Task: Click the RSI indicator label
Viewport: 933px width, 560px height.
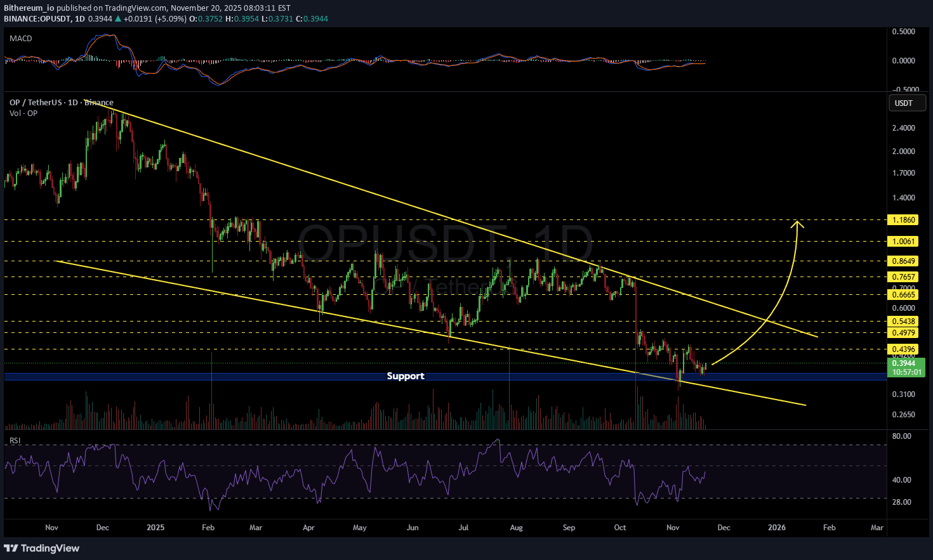Action: tap(15, 440)
